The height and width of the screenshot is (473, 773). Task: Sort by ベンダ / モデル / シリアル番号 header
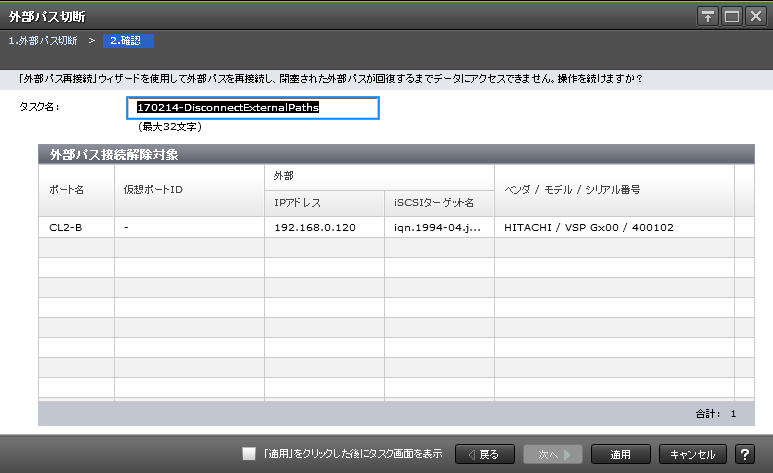click(614, 190)
